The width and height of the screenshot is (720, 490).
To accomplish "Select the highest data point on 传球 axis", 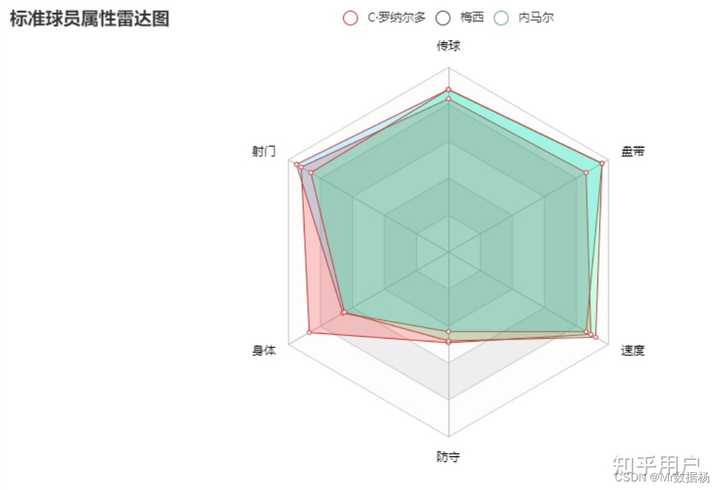I will tap(449, 90).
